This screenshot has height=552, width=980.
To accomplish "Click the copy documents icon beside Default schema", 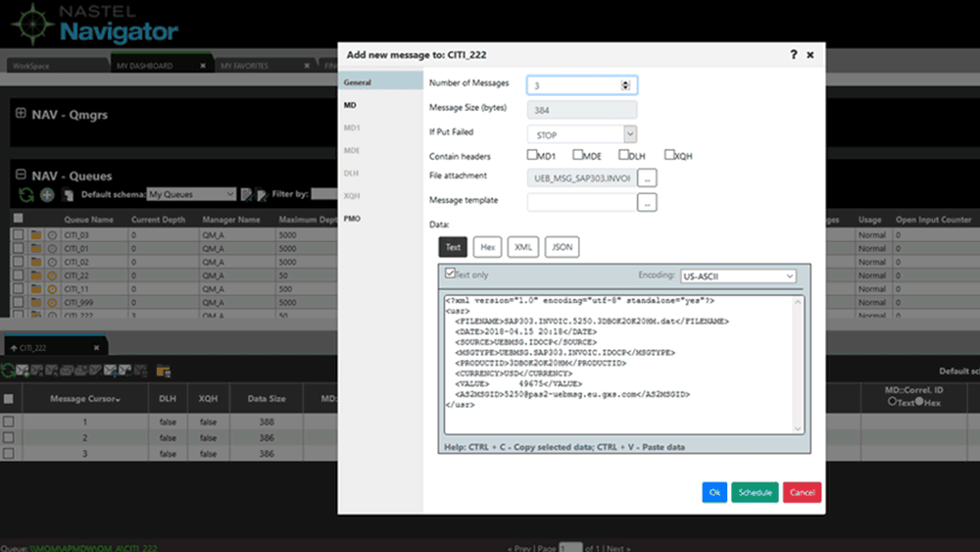I will tap(69, 195).
